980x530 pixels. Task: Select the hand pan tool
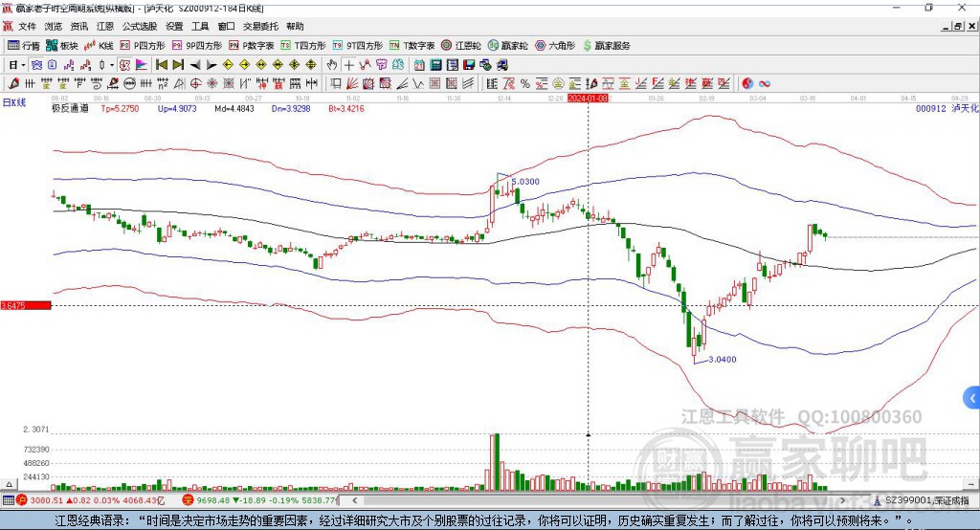(332, 65)
